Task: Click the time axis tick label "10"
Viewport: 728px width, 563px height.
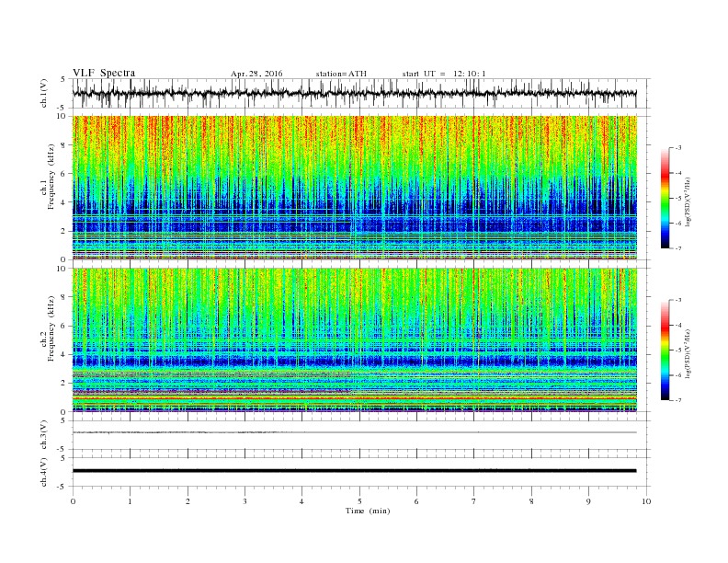Action: click(x=646, y=501)
